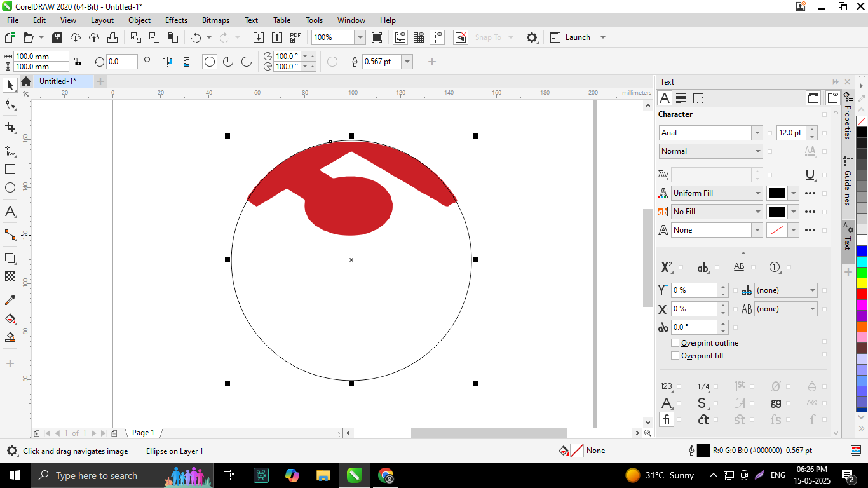The width and height of the screenshot is (868, 488).
Task: Open fill settings three-dots button
Action: point(810,193)
